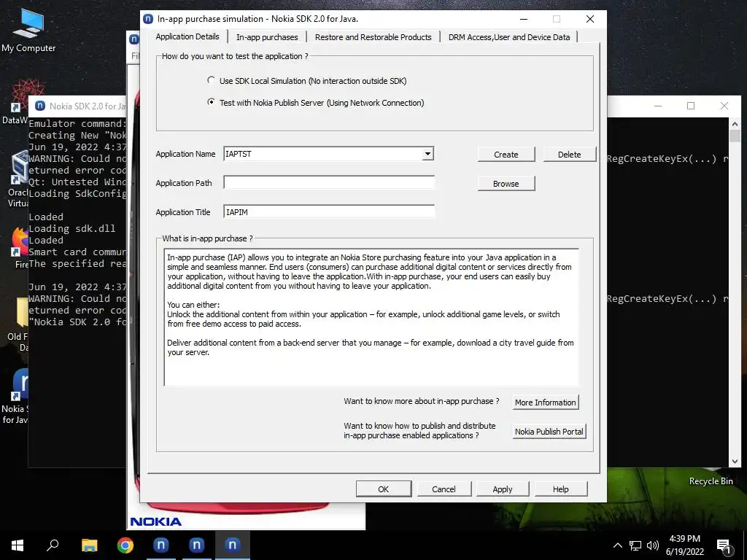Show hidden system tray icons
The height and width of the screenshot is (560, 747).
click(x=617, y=545)
